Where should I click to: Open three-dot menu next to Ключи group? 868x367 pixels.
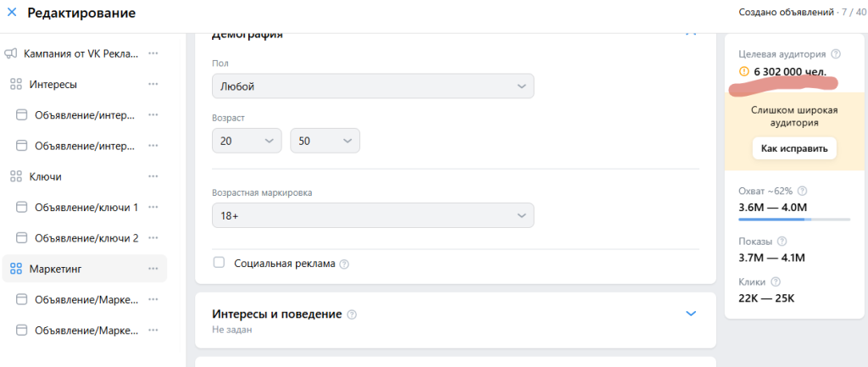[153, 176]
